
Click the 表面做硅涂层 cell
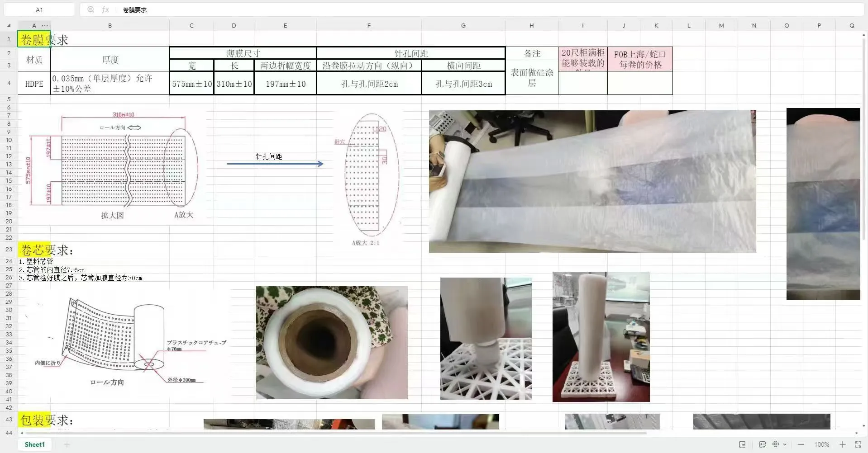(x=532, y=77)
